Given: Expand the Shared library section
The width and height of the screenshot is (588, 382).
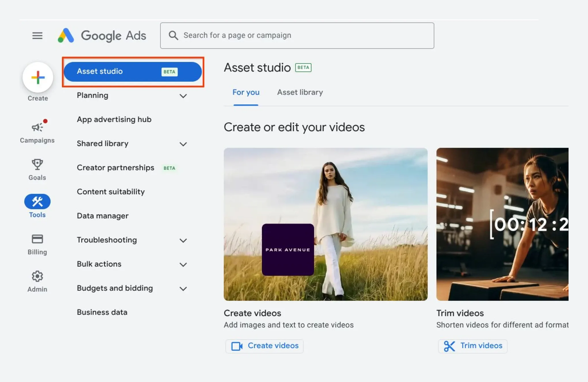Looking at the screenshot, I should click(183, 144).
